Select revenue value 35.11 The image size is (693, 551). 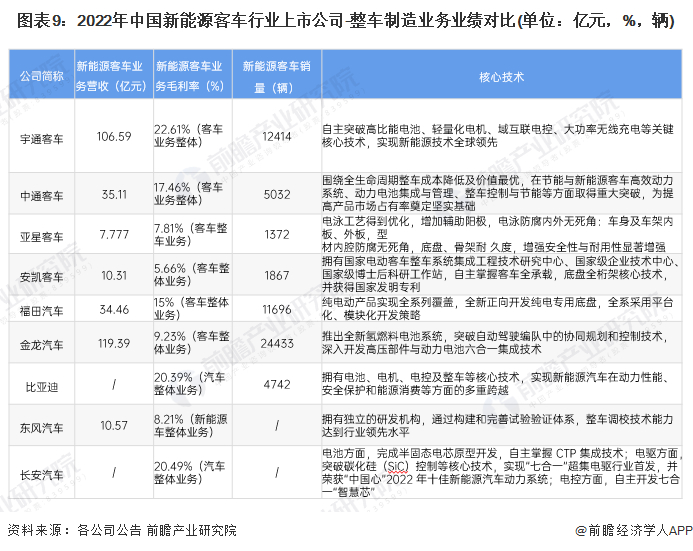click(x=114, y=194)
